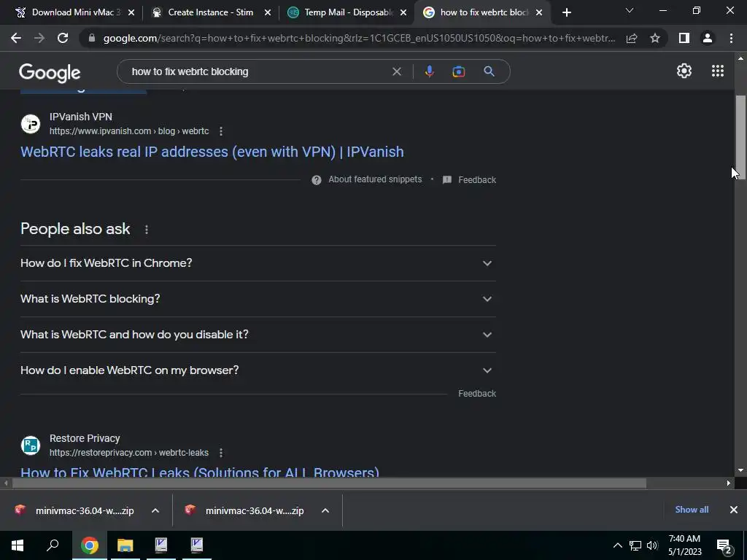Reload the current page

point(63,38)
